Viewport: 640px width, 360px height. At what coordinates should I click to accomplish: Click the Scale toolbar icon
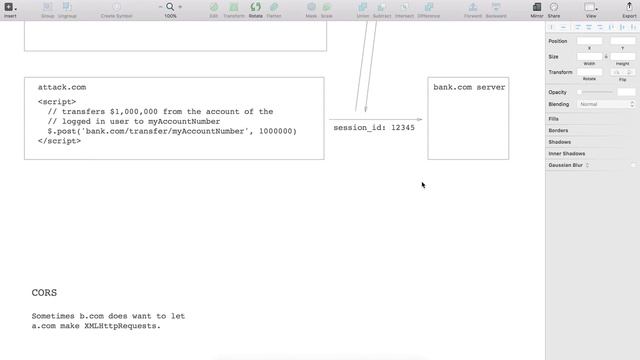[327, 7]
